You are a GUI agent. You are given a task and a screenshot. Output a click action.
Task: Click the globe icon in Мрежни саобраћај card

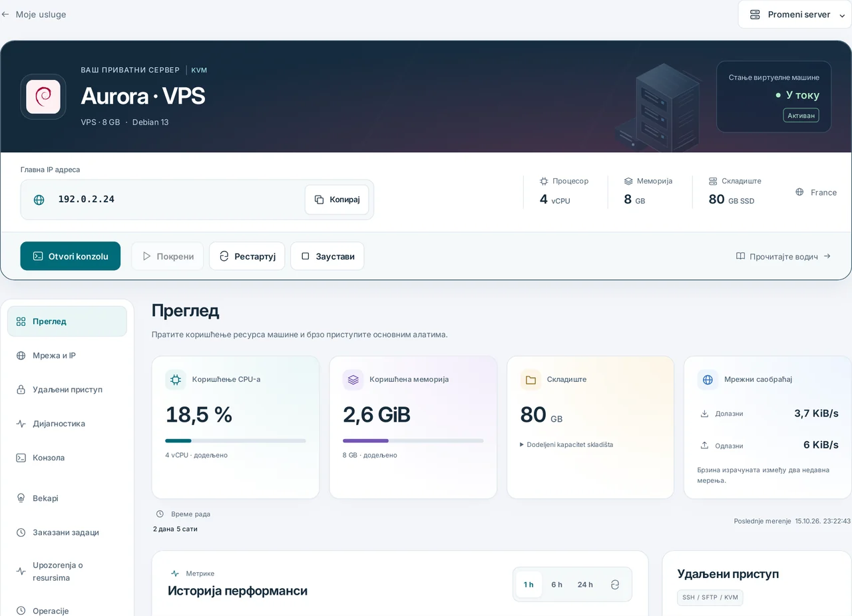708,380
